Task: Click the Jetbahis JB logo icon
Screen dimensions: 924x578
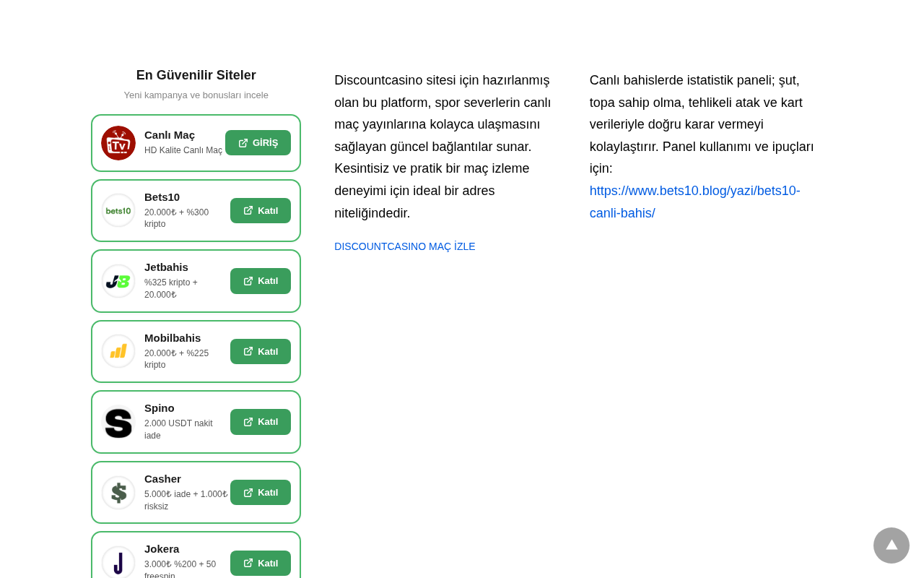Action: click(118, 281)
